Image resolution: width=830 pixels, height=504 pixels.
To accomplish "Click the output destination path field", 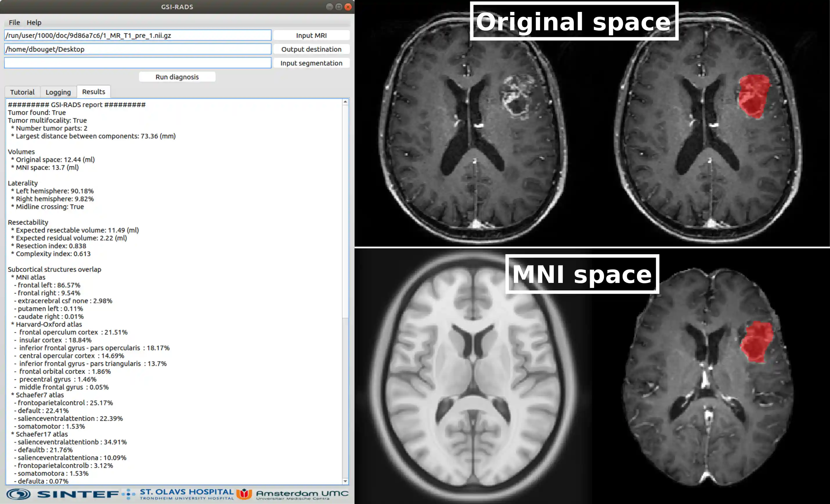I will pos(138,49).
